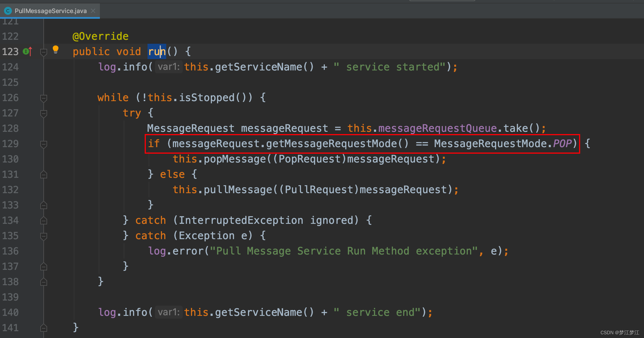
Task: Close the PullMessageService.java tab
Action: click(93, 11)
